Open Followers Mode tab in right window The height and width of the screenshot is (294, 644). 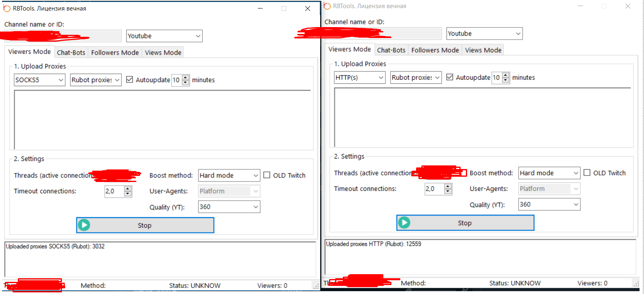[x=435, y=50]
